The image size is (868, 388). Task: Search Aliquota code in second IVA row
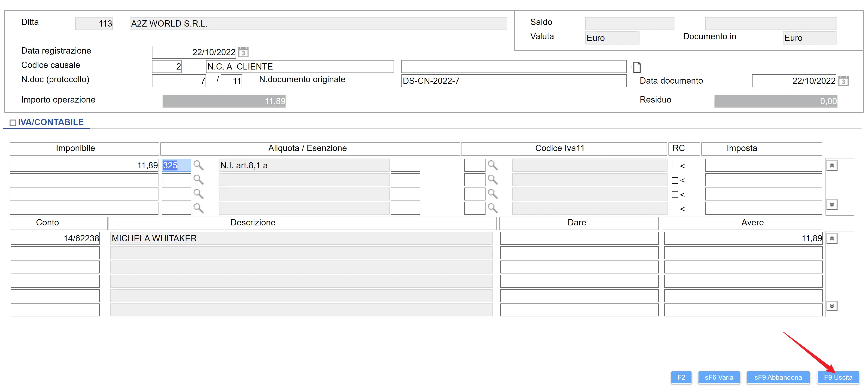(198, 180)
